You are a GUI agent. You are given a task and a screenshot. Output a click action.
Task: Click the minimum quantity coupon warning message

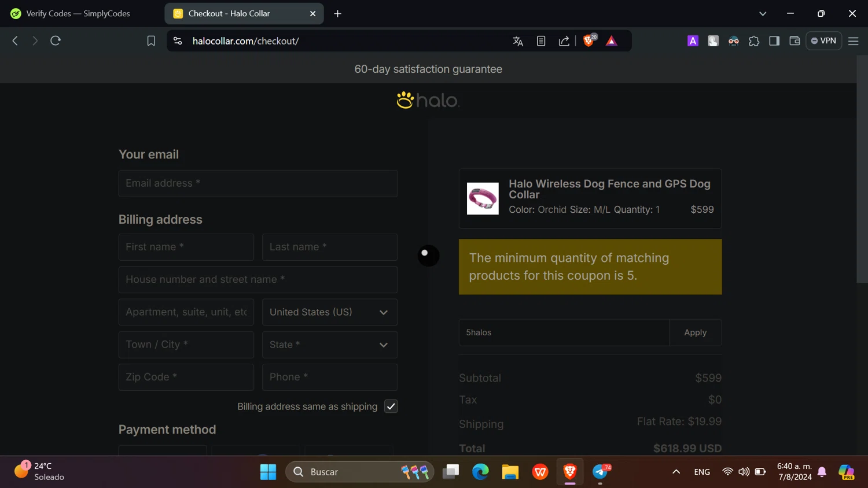(590, 267)
